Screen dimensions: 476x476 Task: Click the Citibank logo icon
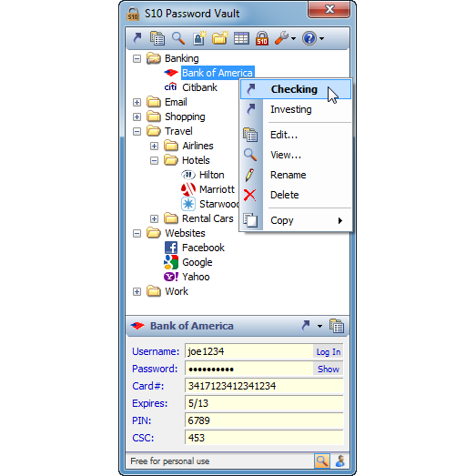coord(170,87)
